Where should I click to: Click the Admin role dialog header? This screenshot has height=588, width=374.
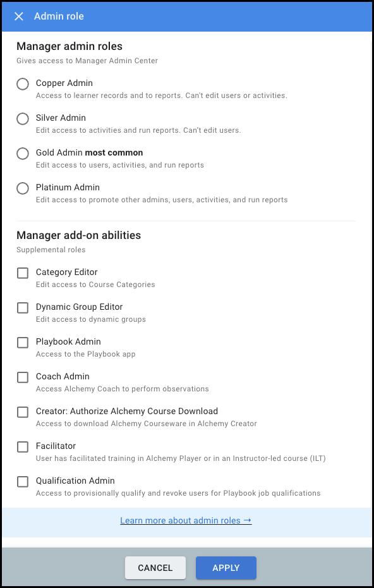(59, 16)
